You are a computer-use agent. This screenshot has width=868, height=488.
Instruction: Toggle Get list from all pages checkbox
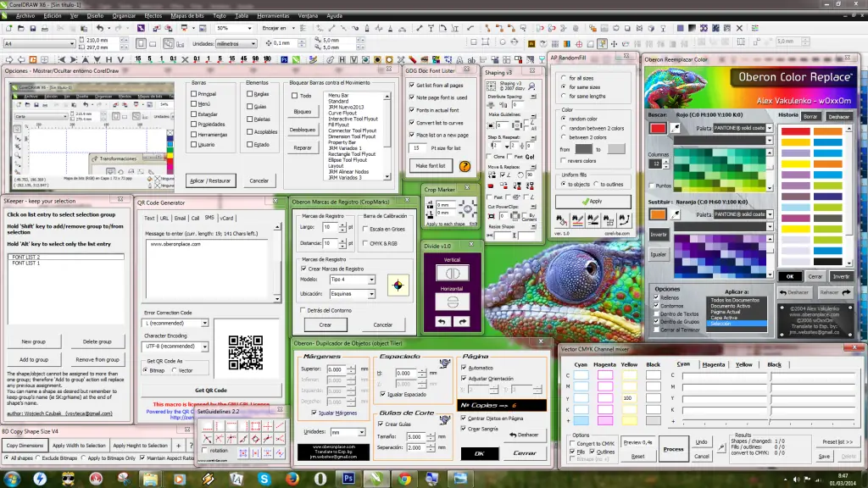[411, 86]
